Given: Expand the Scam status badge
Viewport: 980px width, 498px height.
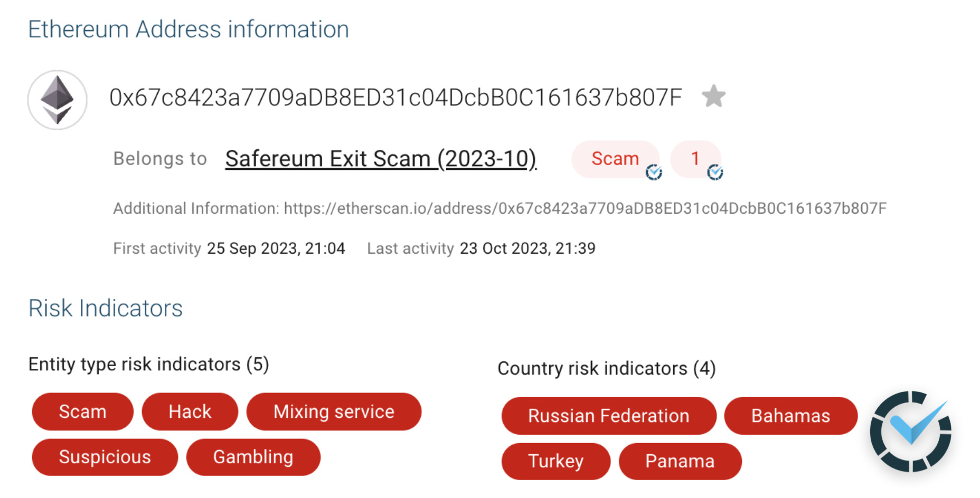Looking at the screenshot, I should tap(616, 159).
